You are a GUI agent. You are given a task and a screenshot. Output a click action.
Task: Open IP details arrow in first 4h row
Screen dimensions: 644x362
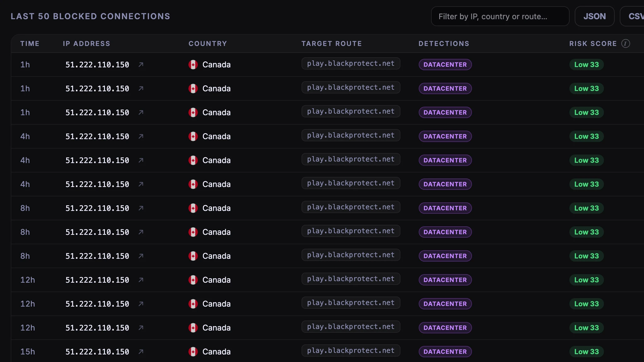tap(141, 136)
